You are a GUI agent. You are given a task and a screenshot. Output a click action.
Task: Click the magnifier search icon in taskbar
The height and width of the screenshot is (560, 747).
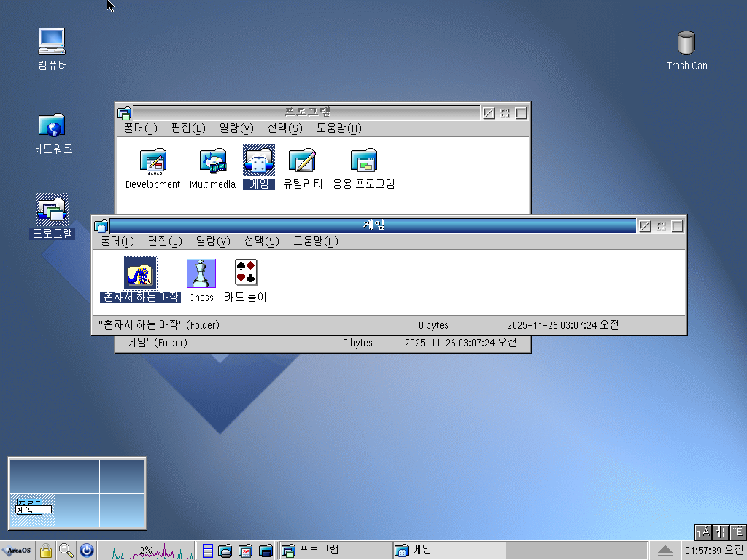coord(66,551)
